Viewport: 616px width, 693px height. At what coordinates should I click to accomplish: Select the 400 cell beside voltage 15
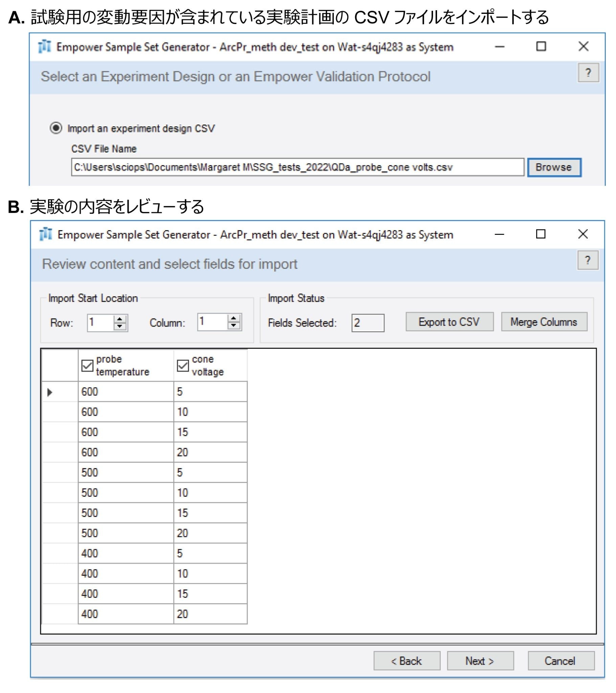tap(126, 594)
